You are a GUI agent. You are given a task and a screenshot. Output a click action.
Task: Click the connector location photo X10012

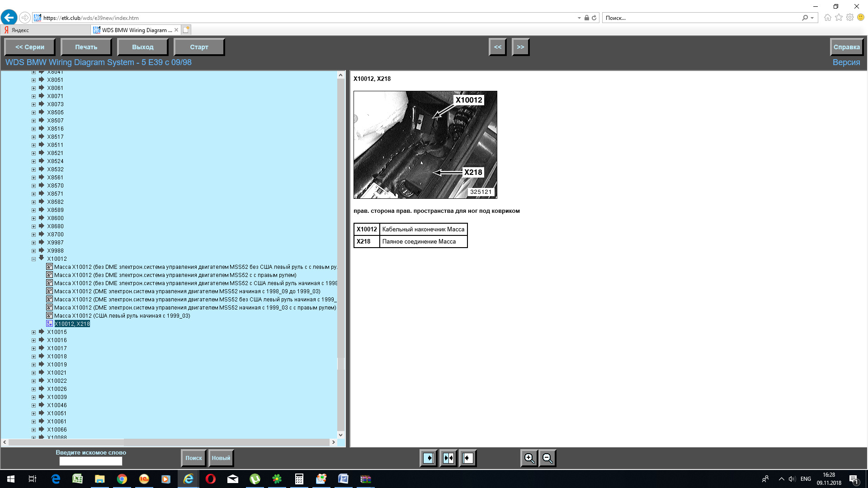[x=425, y=145]
